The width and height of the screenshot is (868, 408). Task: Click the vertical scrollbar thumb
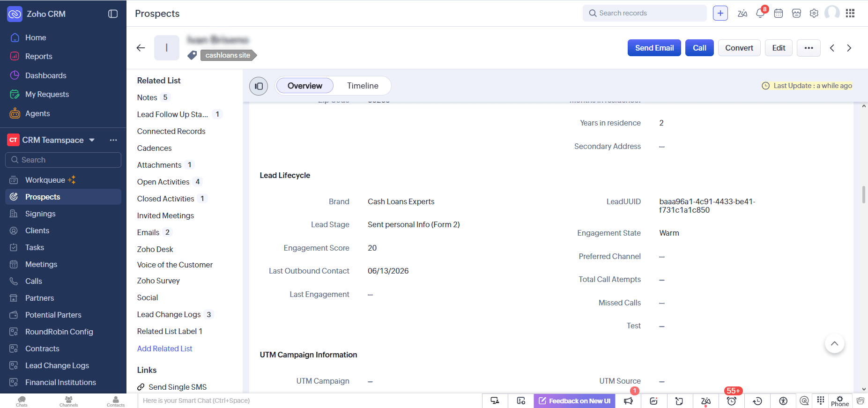[863, 194]
